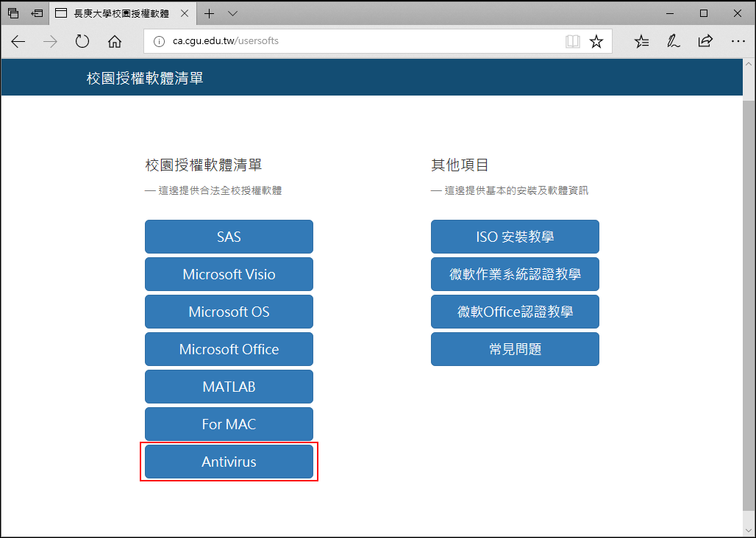Close the 長庚大學校園授權軟體 tab
Image resolution: width=756 pixels, height=538 pixels.
pos(184,13)
